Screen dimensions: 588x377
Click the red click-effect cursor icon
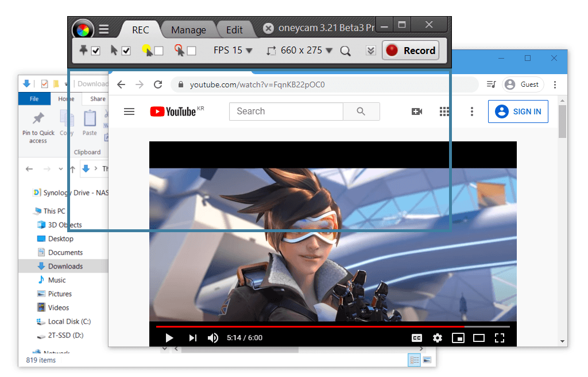pyautogui.click(x=179, y=51)
